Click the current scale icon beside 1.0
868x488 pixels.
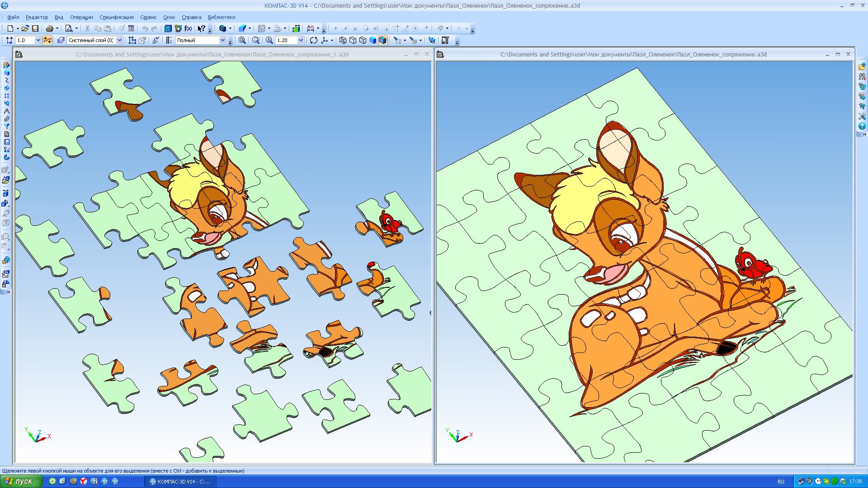point(9,40)
